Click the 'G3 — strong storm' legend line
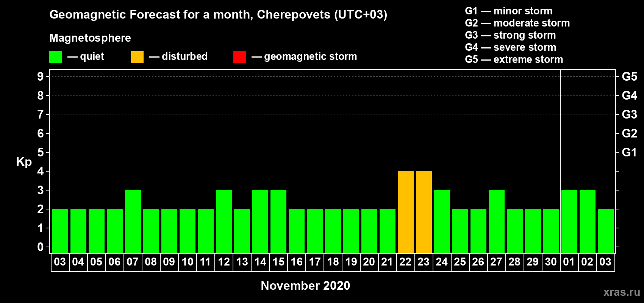This screenshot has width=644, height=303. pyautogui.click(x=511, y=35)
